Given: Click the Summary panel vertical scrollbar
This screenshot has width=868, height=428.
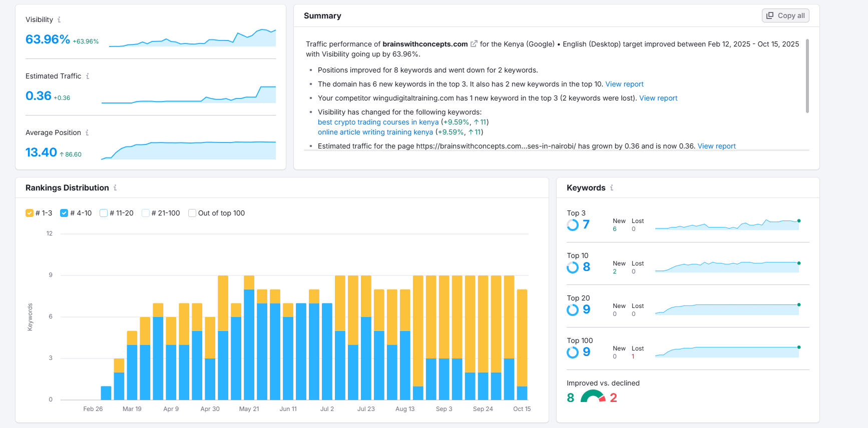Looking at the screenshot, I should pyautogui.click(x=807, y=76).
